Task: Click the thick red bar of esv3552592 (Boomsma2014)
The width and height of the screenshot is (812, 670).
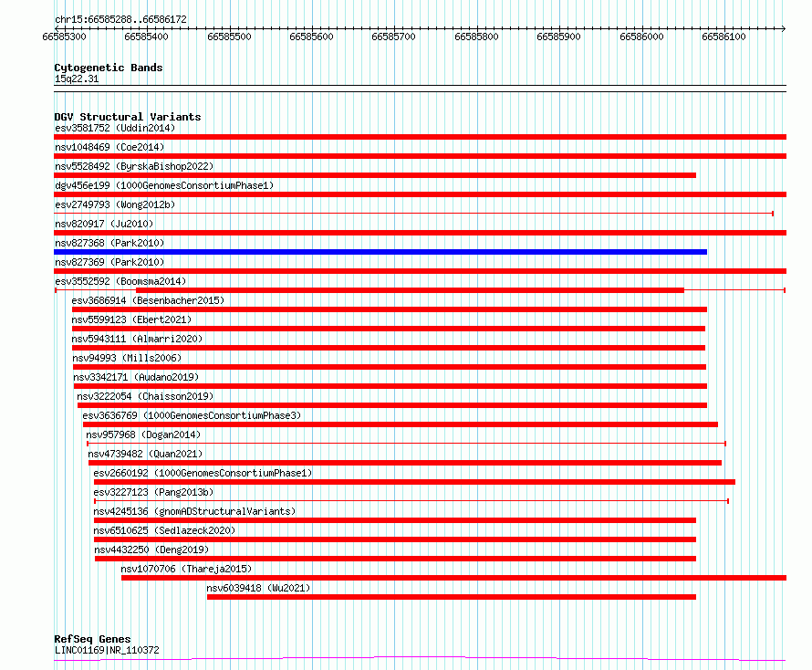Action: [411, 290]
